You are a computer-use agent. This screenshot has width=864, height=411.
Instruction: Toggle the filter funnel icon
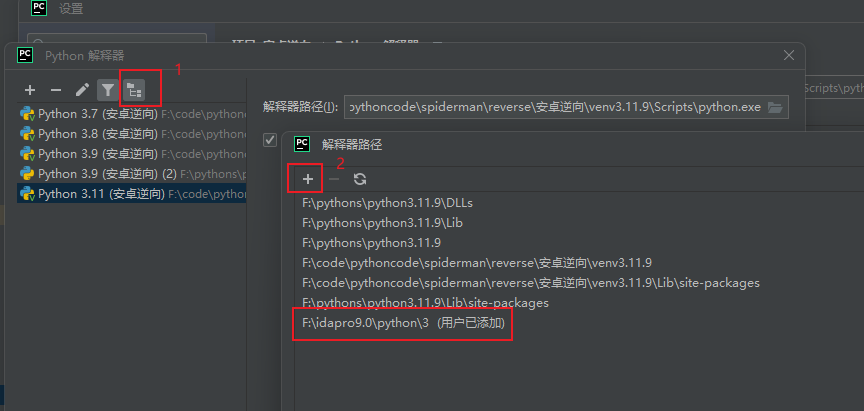[108, 90]
